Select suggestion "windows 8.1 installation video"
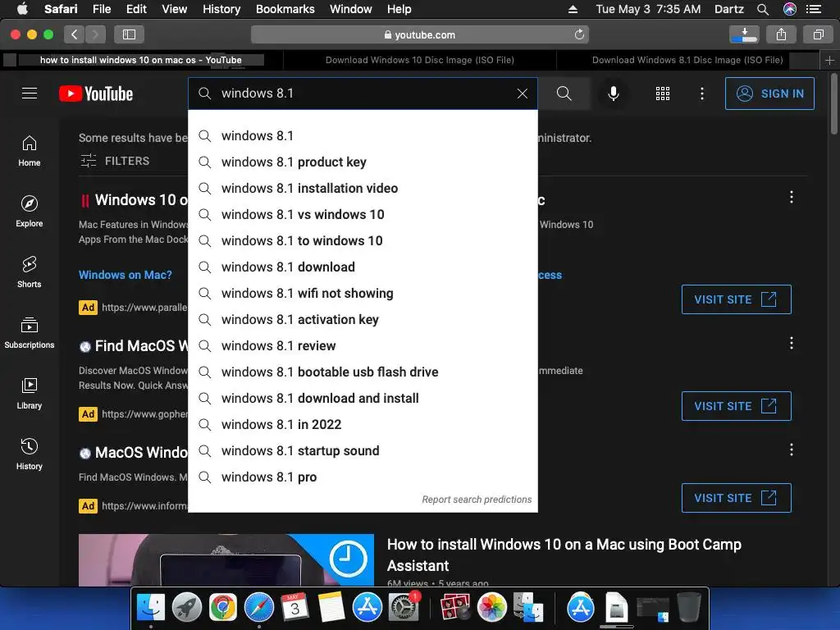The height and width of the screenshot is (630, 840). coord(363,188)
